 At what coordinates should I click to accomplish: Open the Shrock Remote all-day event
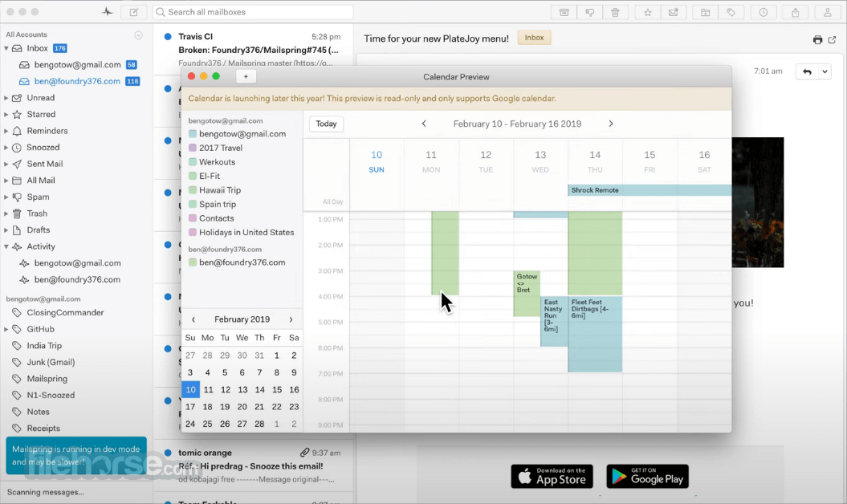(650, 190)
